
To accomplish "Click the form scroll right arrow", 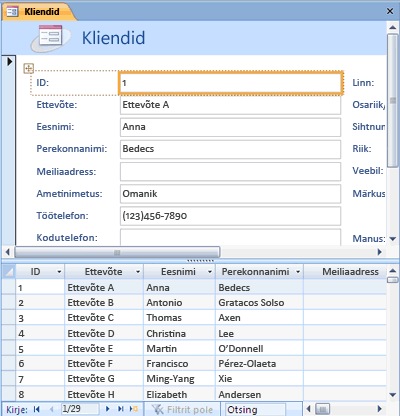I will pos(379,252).
